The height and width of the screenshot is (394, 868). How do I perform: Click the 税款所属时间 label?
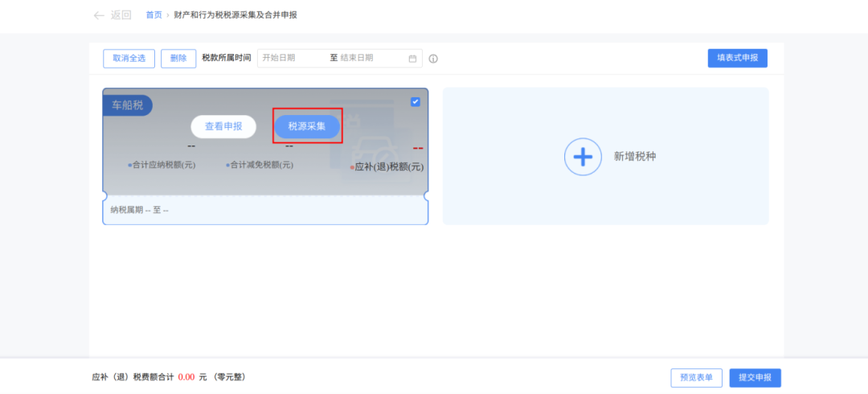coord(227,58)
